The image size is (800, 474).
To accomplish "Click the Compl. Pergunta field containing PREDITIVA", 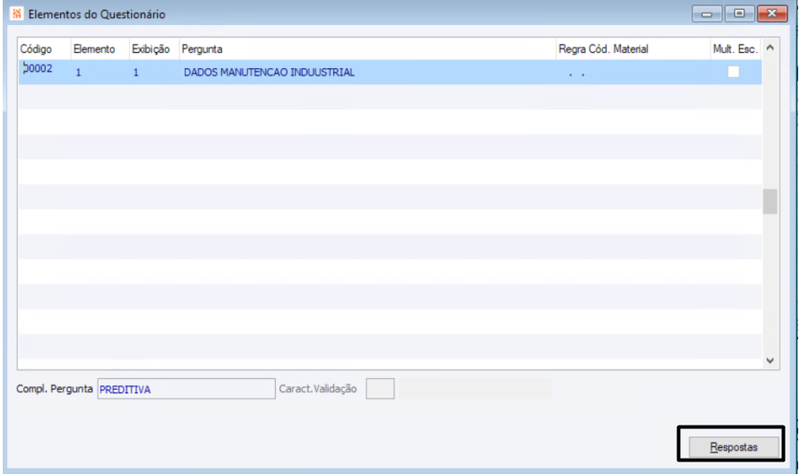I will pos(186,389).
